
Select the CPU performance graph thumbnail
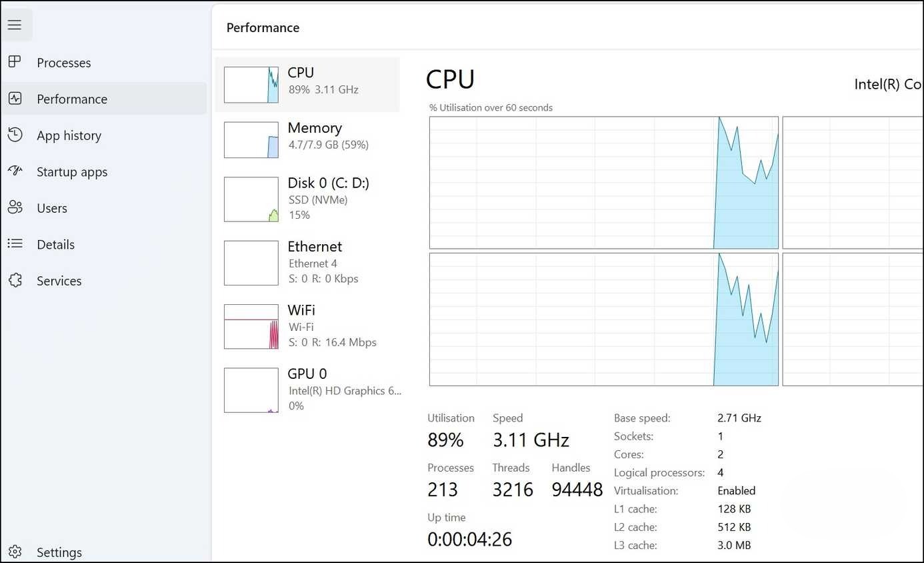[x=251, y=85]
